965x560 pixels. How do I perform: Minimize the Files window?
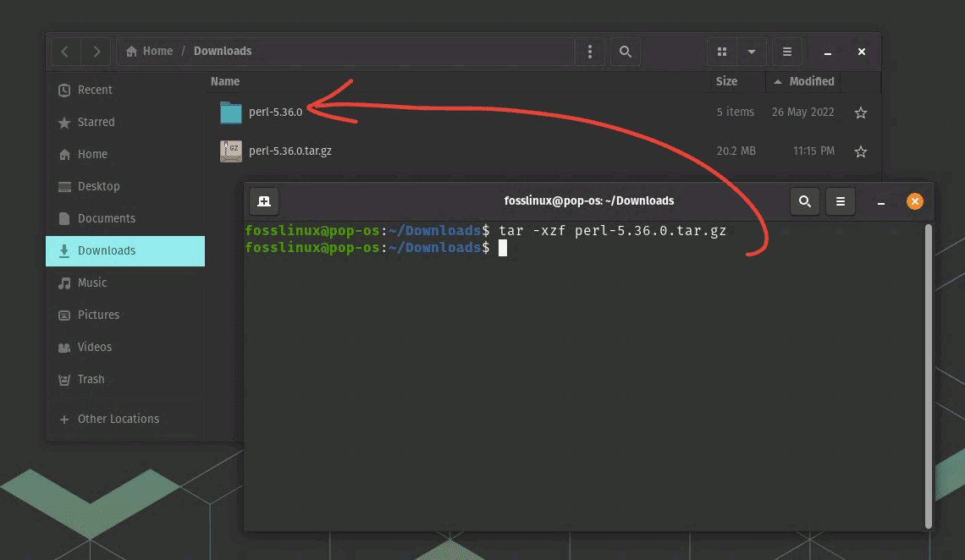point(828,52)
